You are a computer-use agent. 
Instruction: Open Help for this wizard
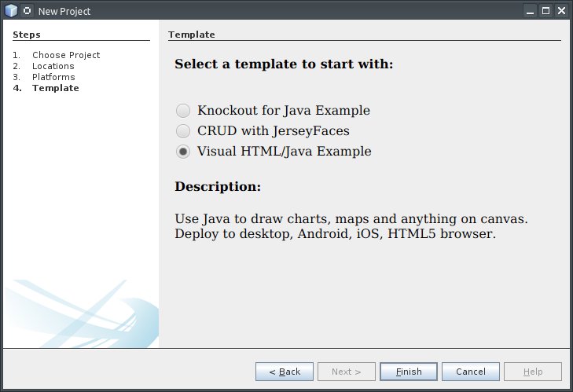[x=533, y=372]
